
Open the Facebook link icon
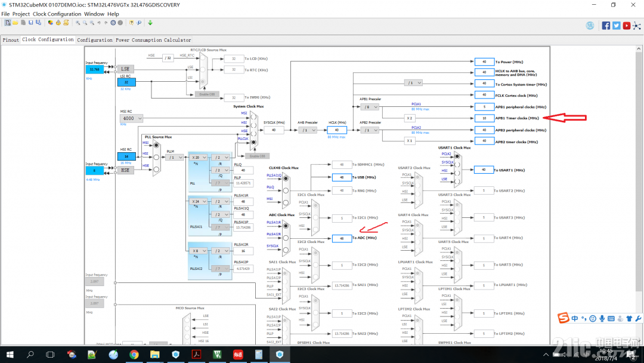click(606, 26)
